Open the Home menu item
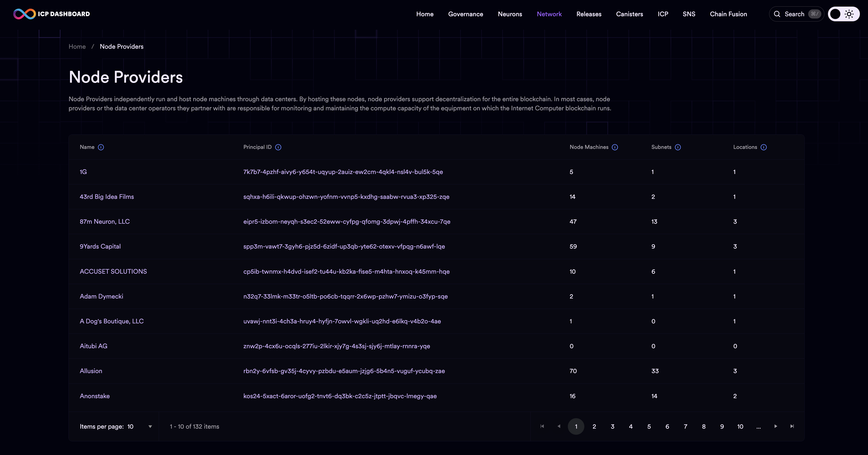The width and height of the screenshot is (868, 455). [x=425, y=14]
